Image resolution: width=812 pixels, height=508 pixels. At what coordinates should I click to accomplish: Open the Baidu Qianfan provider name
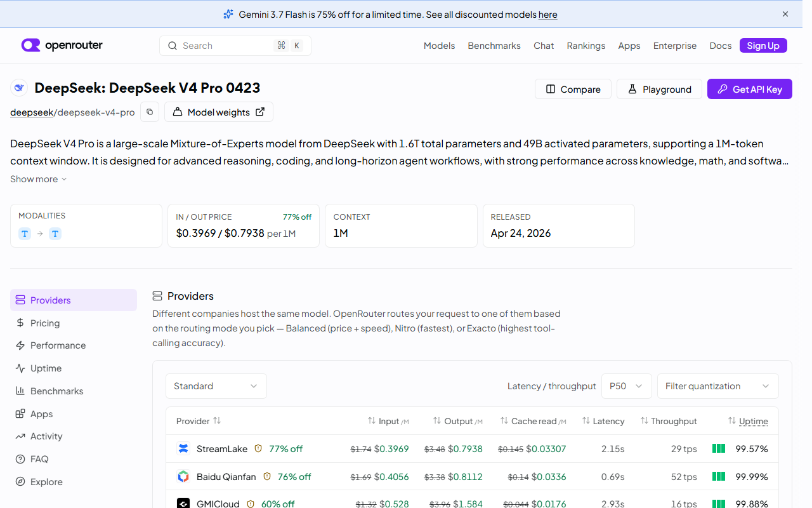226,477
